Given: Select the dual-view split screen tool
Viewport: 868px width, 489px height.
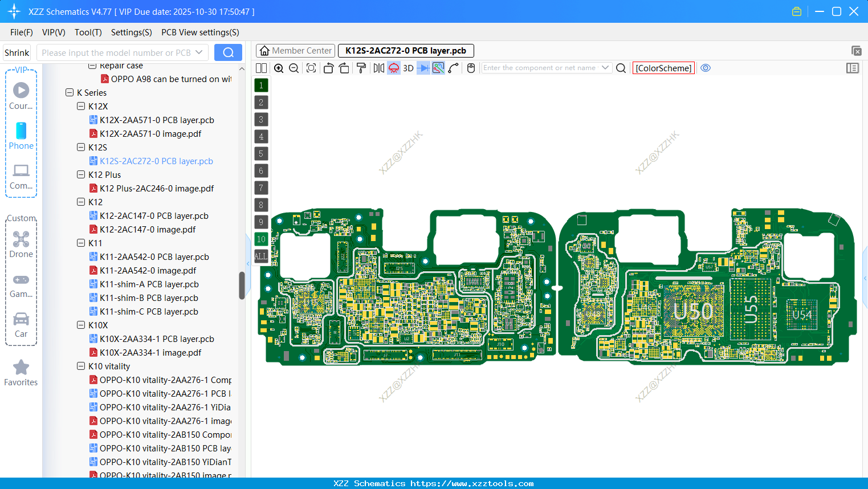Looking at the screenshot, I should (x=261, y=68).
